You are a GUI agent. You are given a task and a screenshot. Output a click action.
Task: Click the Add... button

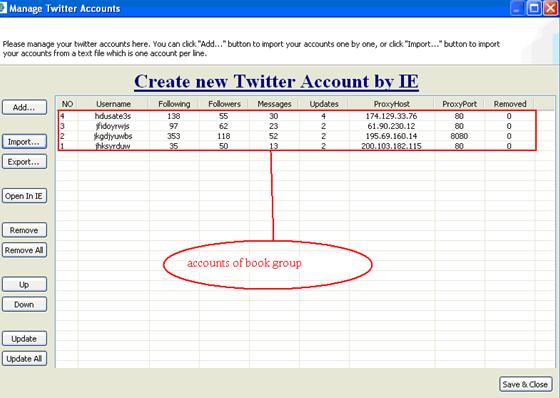[24, 107]
